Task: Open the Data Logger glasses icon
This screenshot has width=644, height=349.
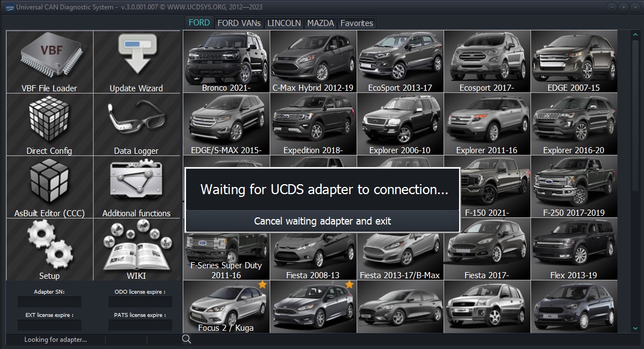Action: (136, 124)
